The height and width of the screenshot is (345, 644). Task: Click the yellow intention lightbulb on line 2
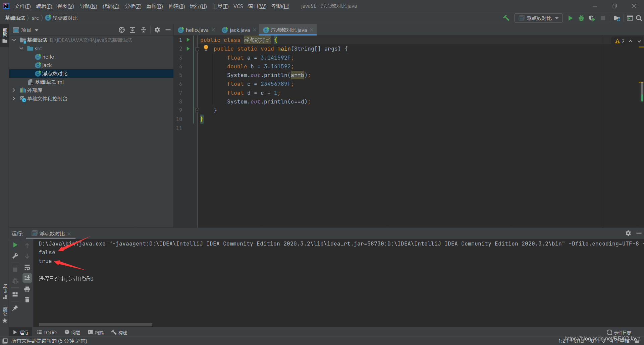pyautogui.click(x=206, y=48)
